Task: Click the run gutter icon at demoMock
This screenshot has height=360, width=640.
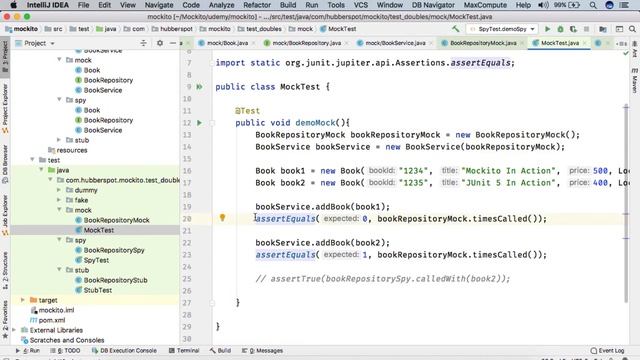Action: 200,122
